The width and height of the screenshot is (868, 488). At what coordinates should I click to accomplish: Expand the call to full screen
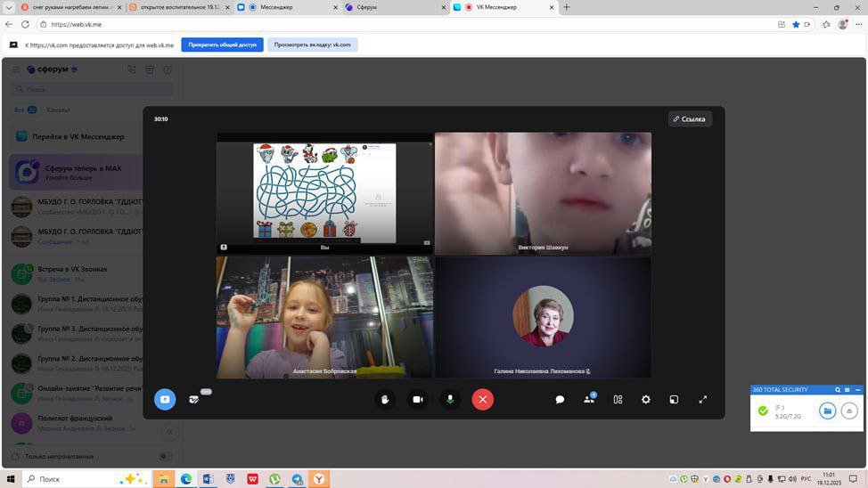(x=703, y=400)
